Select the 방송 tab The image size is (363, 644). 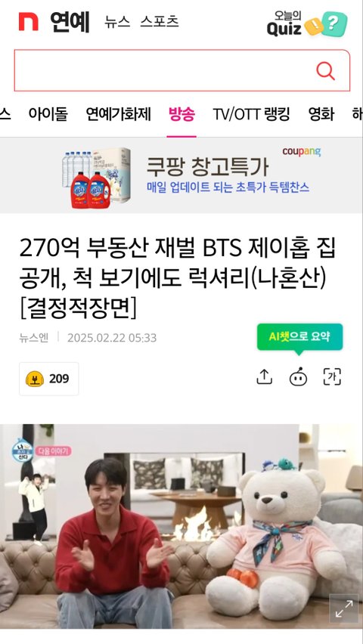(x=181, y=114)
